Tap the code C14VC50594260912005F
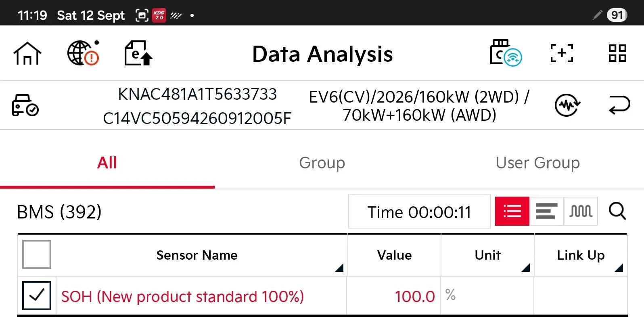This screenshot has height=317, width=644. pyautogui.click(x=197, y=118)
